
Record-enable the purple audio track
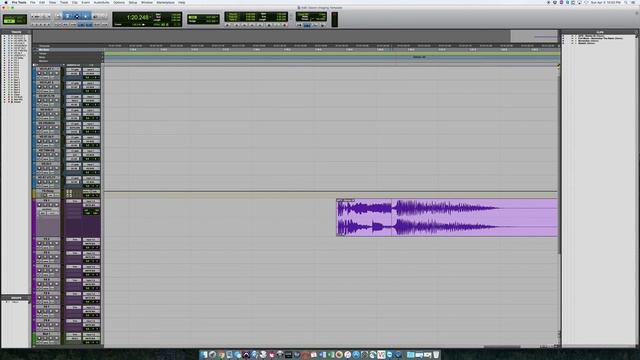[x=39, y=205]
